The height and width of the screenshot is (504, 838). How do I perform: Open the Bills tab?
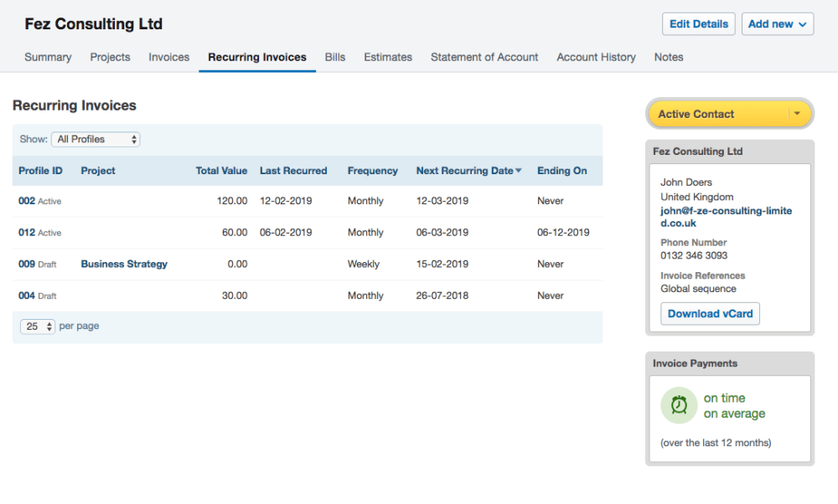(x=334, y=57)
